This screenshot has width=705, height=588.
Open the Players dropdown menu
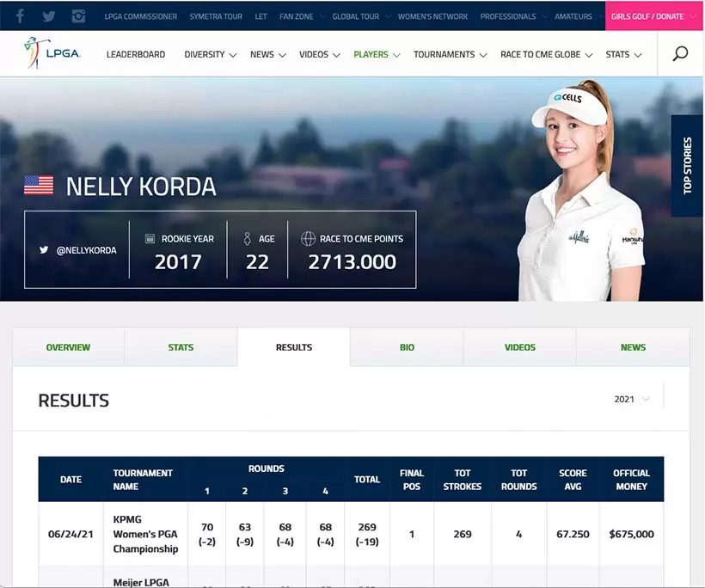point(377,54)
